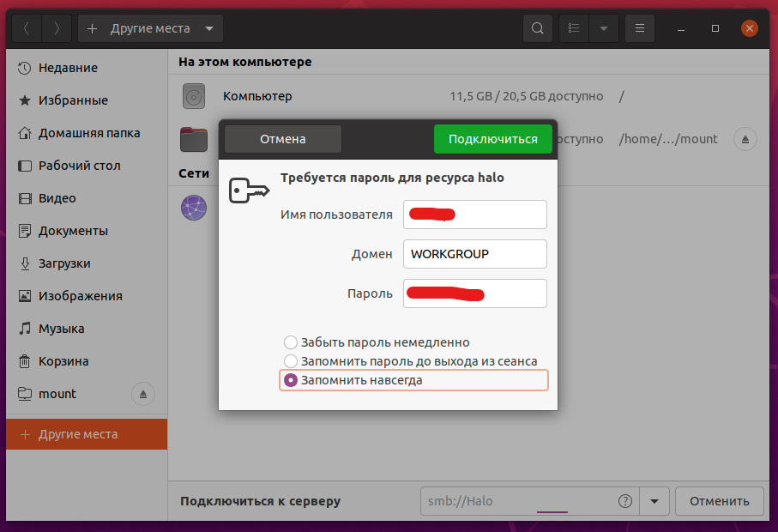The width and height of the screenshot is (778, 532).
Task: Click the eject icon next to mount in sidebar
Action: pos(143,393)
